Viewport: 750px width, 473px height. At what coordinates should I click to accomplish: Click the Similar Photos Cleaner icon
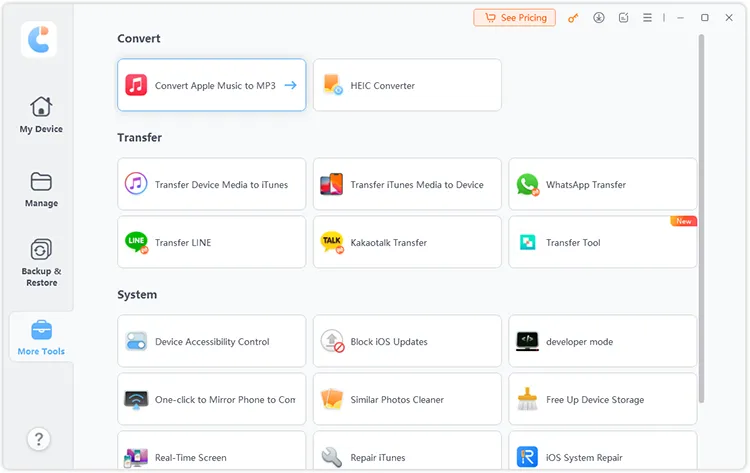[332, 399]
